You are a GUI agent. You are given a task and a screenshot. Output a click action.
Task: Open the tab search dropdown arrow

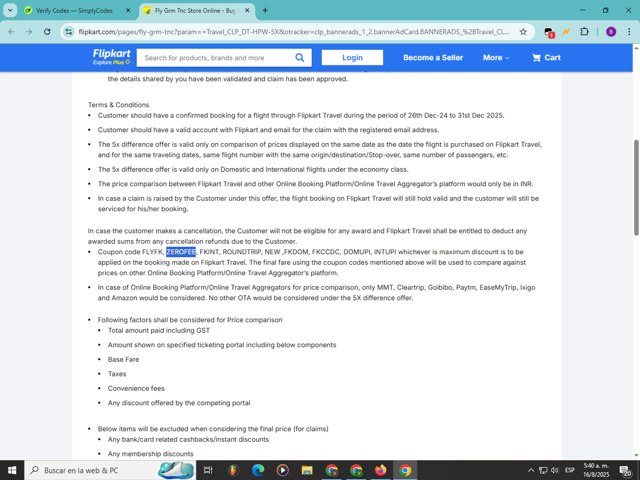click(x=10, y=11)
